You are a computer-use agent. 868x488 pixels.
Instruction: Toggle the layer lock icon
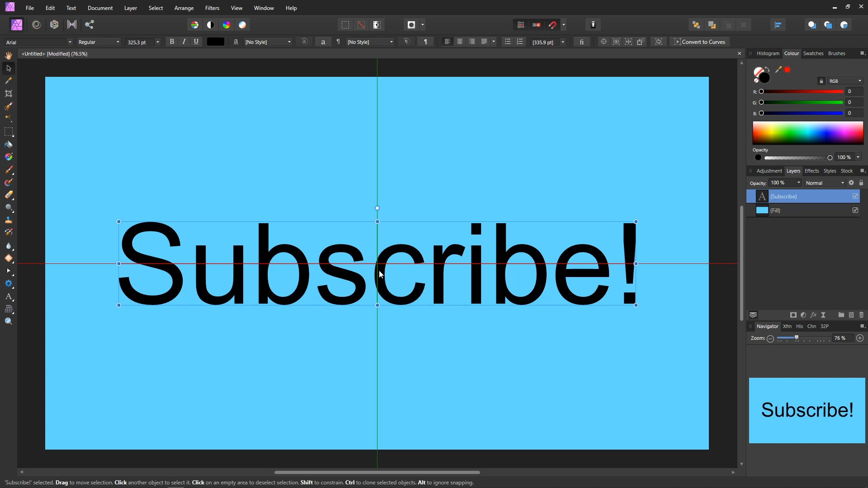coord(861,183)
